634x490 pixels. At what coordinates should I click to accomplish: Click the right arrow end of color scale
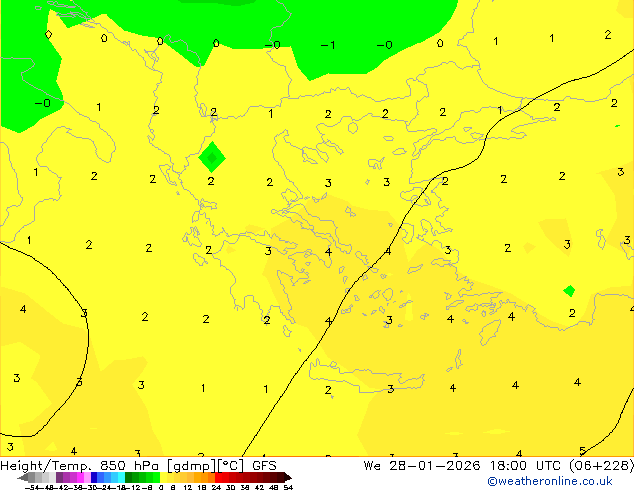[x=287, y=478]
